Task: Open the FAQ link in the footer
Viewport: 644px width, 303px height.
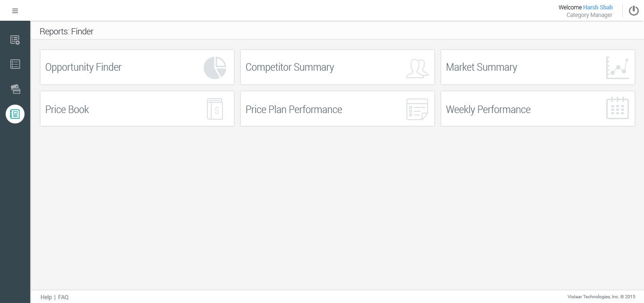Action: coord(63,297)
